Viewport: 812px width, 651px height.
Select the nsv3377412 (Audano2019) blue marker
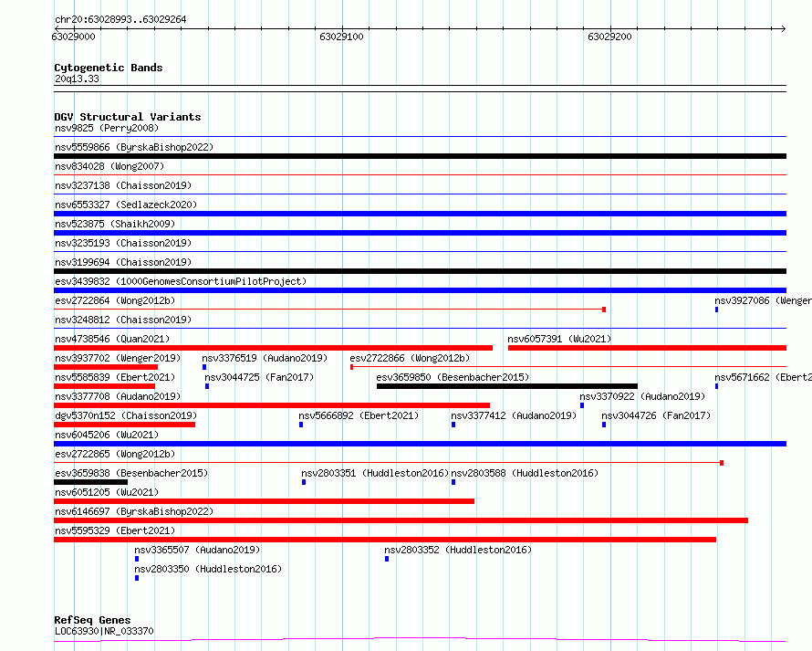(453, 425)
